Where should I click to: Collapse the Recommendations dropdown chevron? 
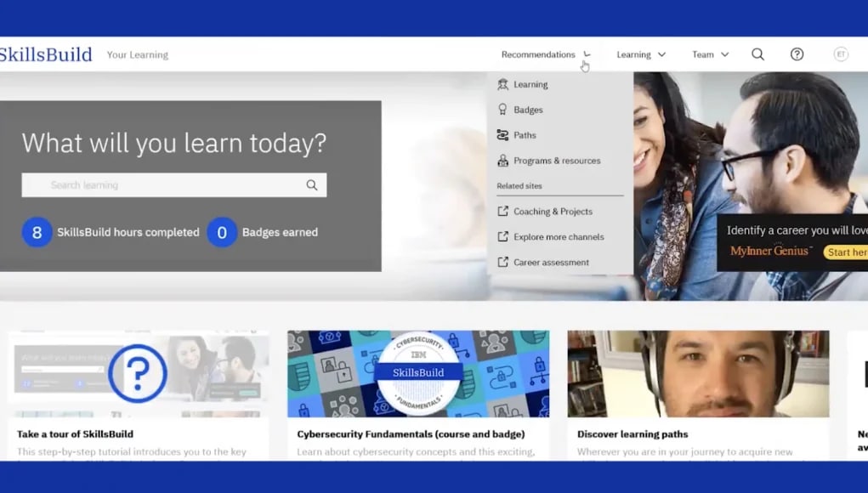coord(587,54)
